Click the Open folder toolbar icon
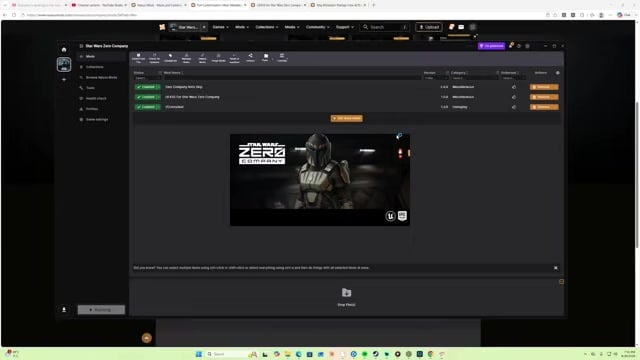The image size is (640, 360). [x=266, y=58]
